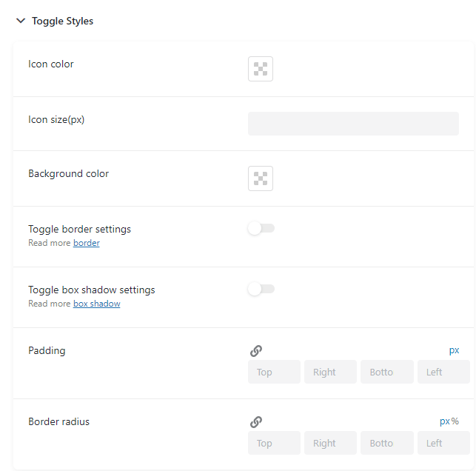The height and width of the screenshot is (471, 476).
Task: Select the px unit for Border radius
Action: pyautogui.click(x=445, y=421)
